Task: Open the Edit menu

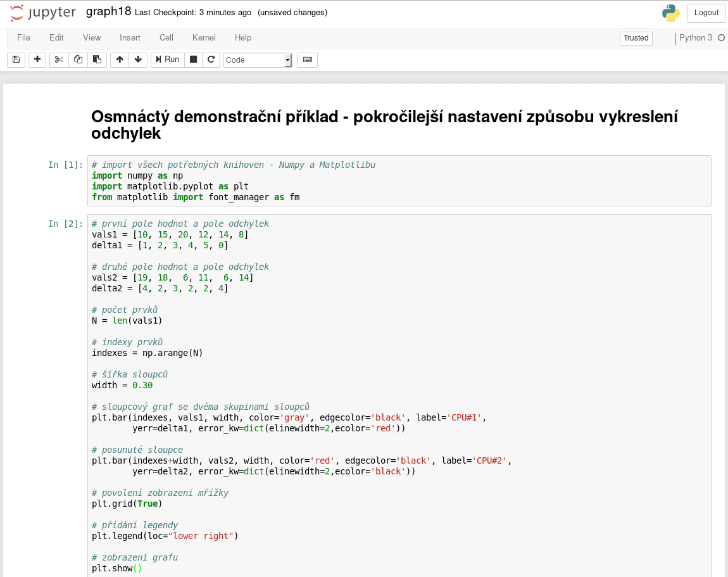Action: pyautogui.click(x=56, y=37)
